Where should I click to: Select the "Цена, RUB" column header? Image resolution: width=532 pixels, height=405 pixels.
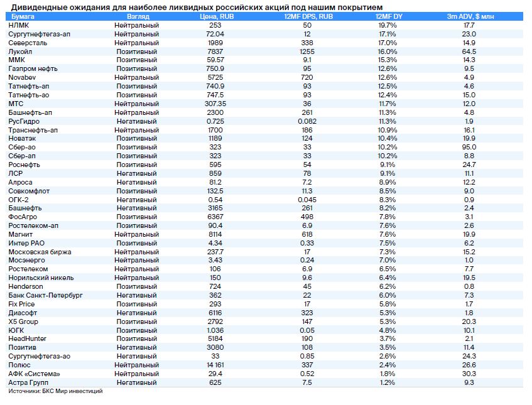pyautogui.click(x=217, y=16)
